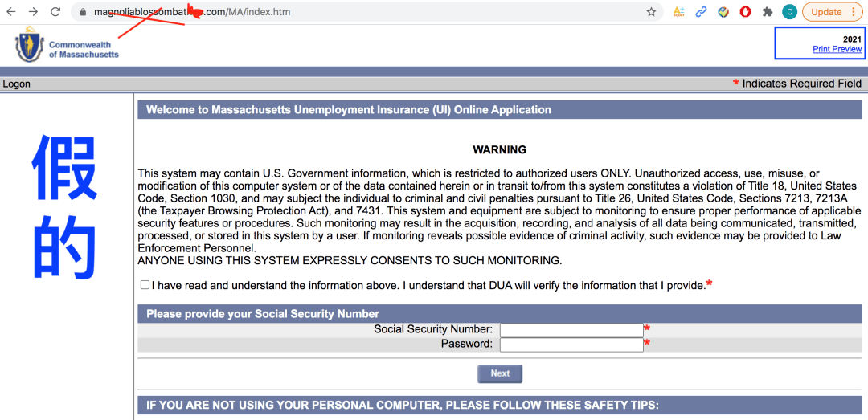868x420 pixels.
Task: Click the Logon label in the gray bar
Action: click(x=17, y=84)
